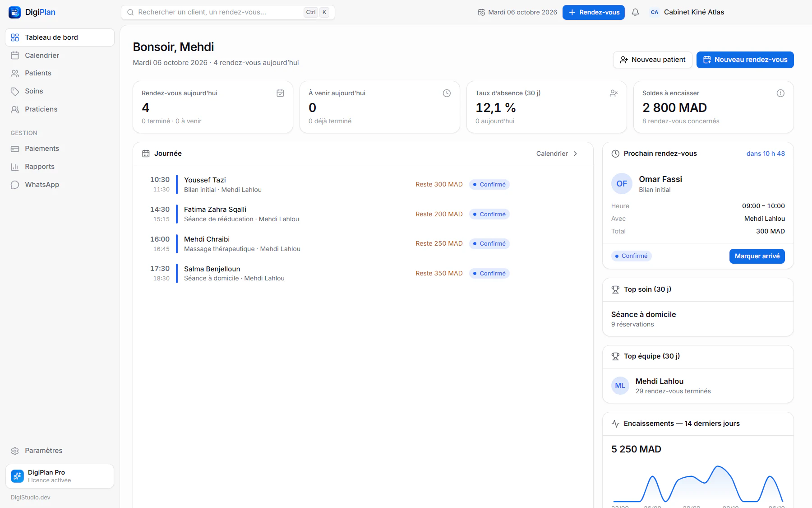This screenshot has height=508, width=812.
Task: Open the notifications bell
Action: click(x=635, y=12)
